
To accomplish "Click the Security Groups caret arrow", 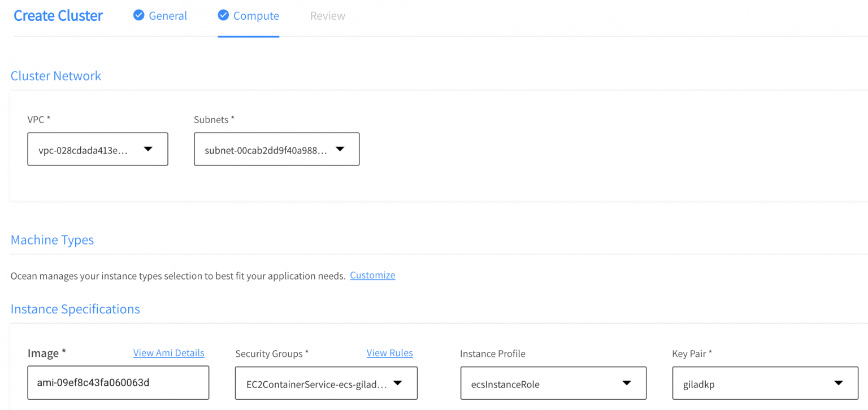I will (397, 383).
